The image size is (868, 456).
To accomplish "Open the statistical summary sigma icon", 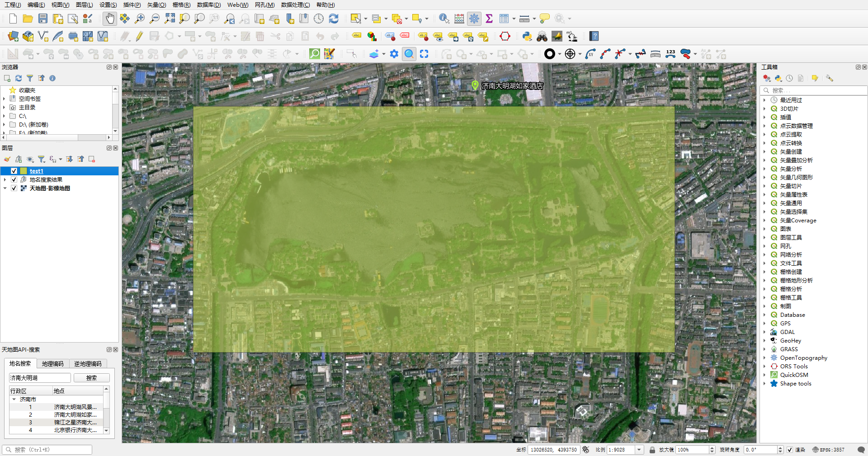I will pos(489,19).
